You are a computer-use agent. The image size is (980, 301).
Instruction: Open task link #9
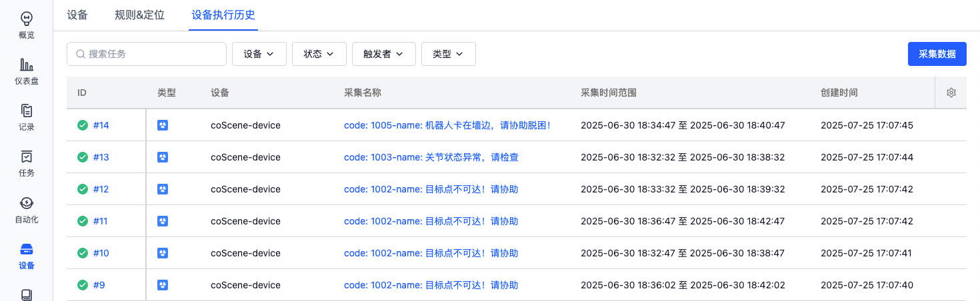(x=99, y=285)
